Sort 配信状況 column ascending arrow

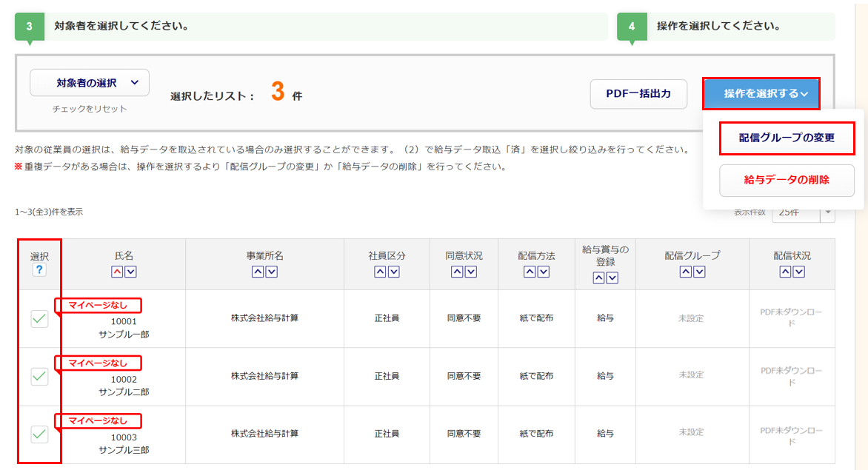coord(785,272)
